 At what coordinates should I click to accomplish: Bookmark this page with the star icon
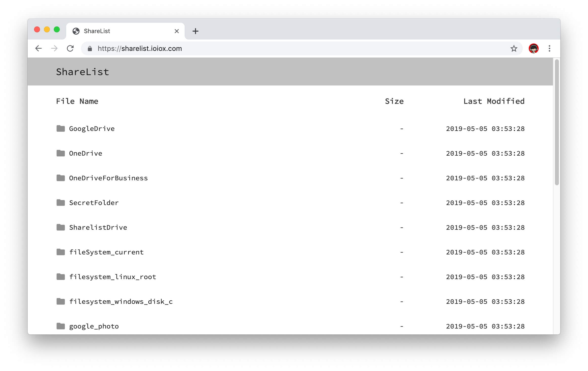click(514, 48)
